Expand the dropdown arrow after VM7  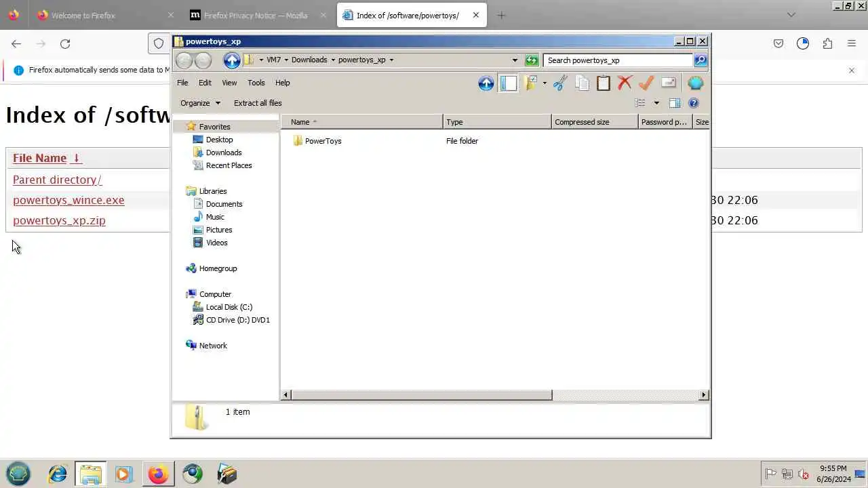coord(285,60)
